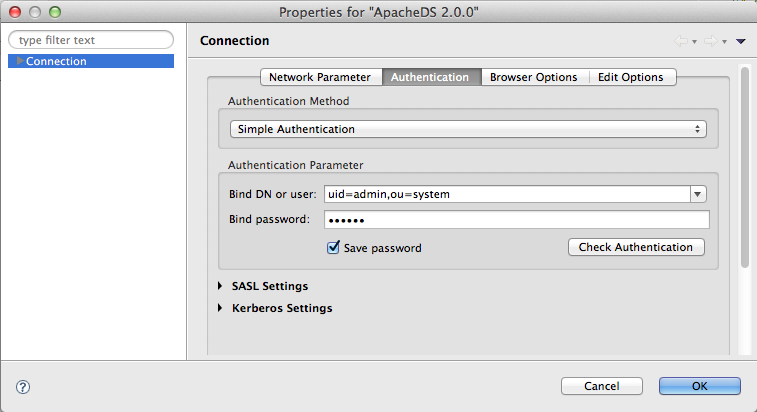Screen dimensions: 757x412
Task: Click the forward navigation arrow
Action: (x=710, y=41)
